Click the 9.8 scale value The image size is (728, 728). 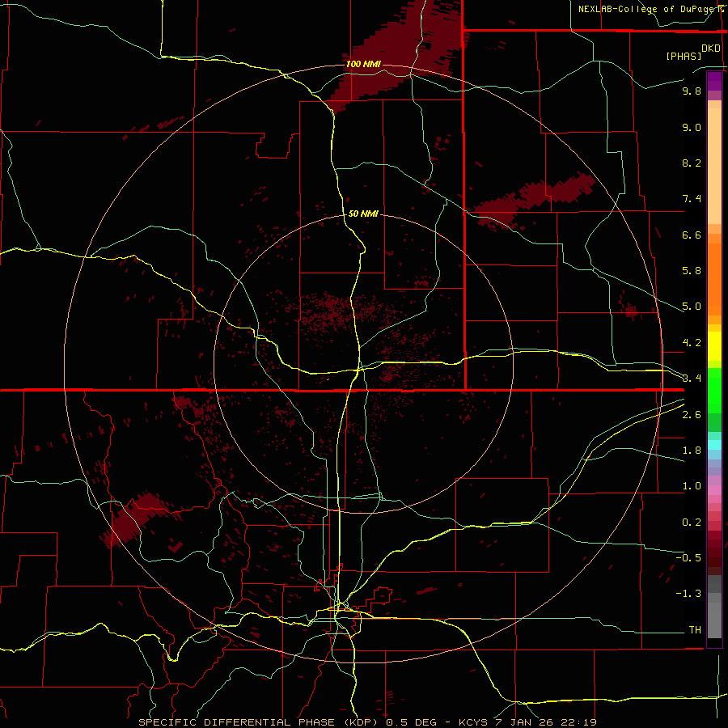coord(692,91)
